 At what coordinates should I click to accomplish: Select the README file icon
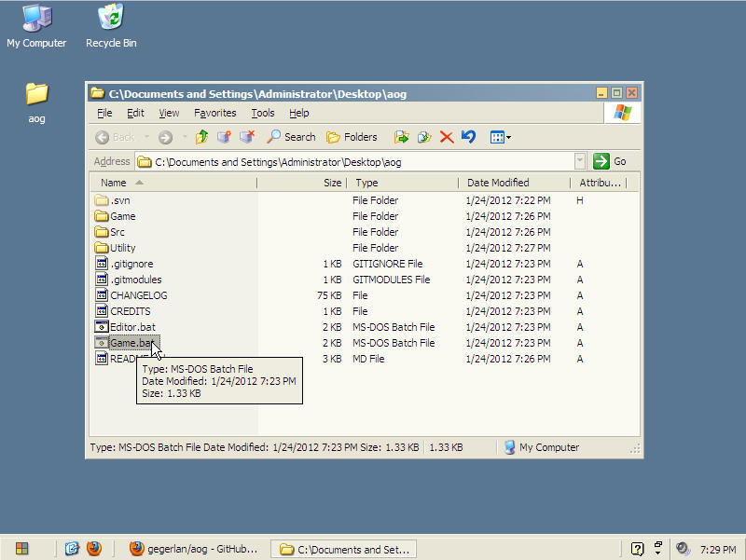coord(102,359)
